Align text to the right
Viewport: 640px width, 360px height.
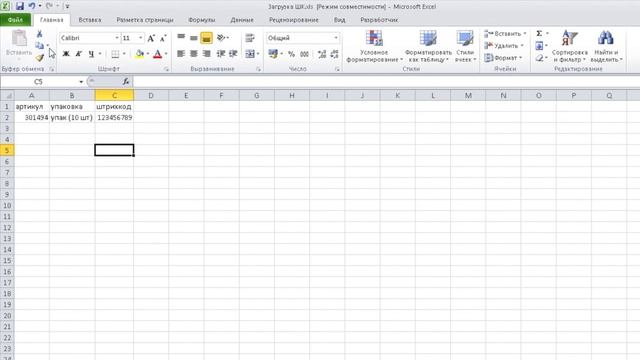207,54
